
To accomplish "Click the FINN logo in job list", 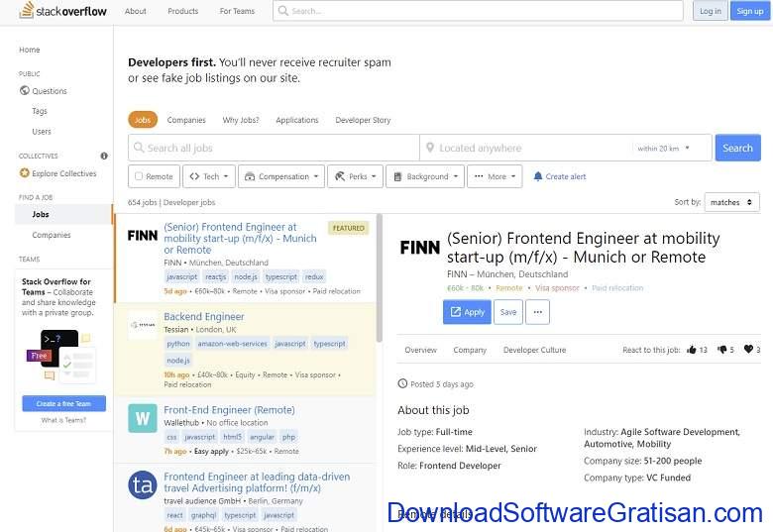I will [x=143, y=236].
